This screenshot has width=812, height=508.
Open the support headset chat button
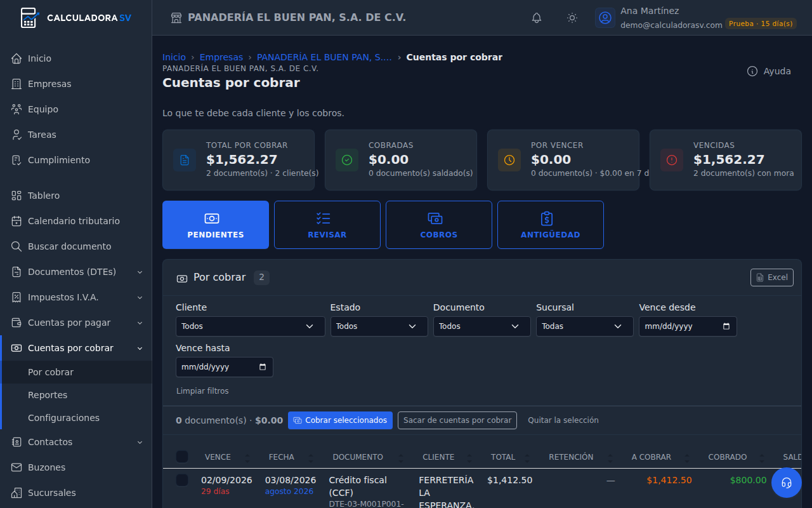[x=787, y=483]
